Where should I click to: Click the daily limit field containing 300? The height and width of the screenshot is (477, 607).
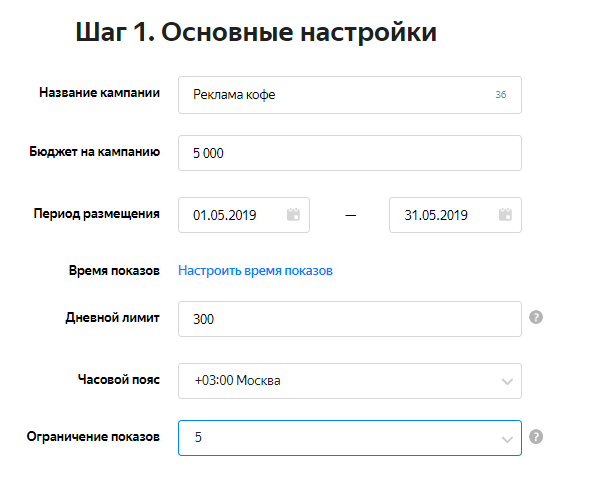tap(349, 319)
